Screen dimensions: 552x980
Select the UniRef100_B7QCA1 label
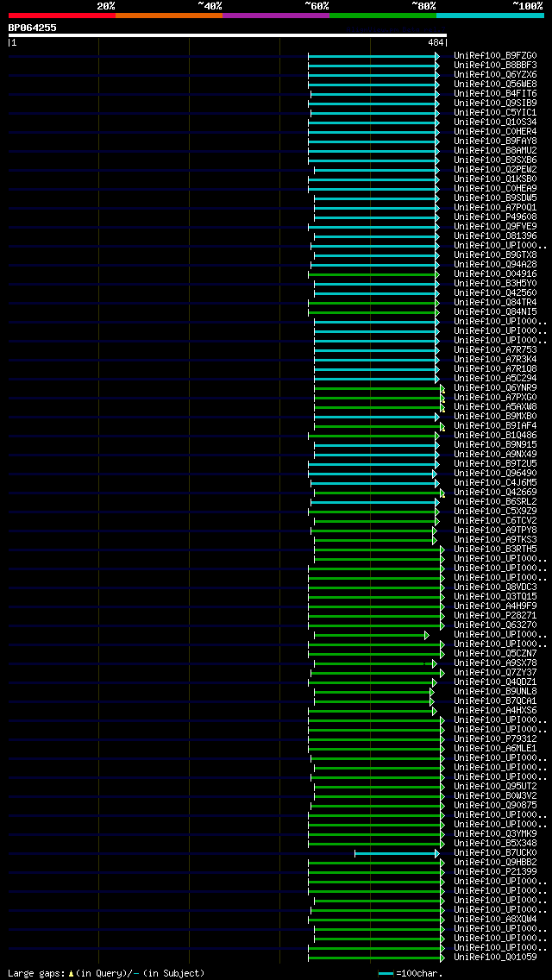[x=495, y=700]
